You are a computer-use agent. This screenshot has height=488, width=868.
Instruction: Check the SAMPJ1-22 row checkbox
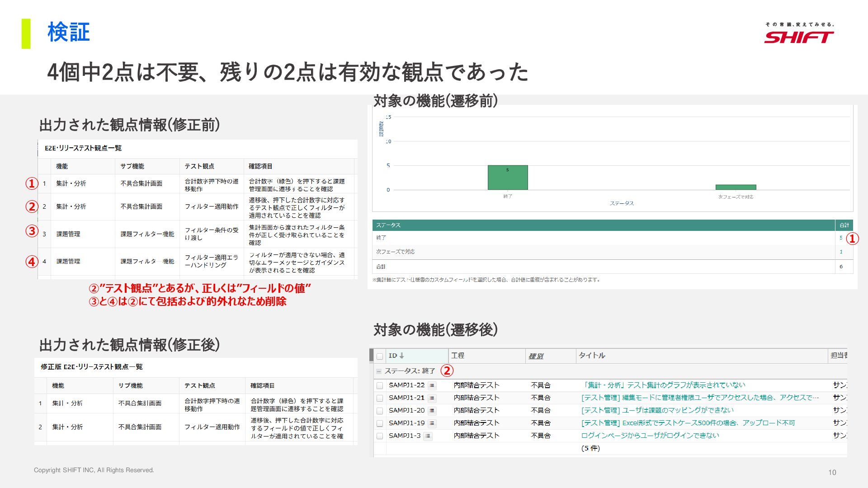[x=380, y=385]
